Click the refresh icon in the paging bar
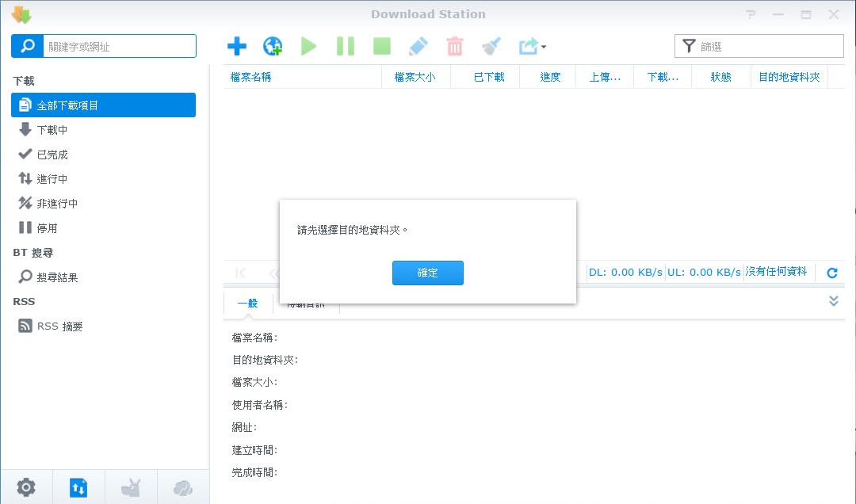The width and height of the screenshot is (856, 504). point(832,273)
